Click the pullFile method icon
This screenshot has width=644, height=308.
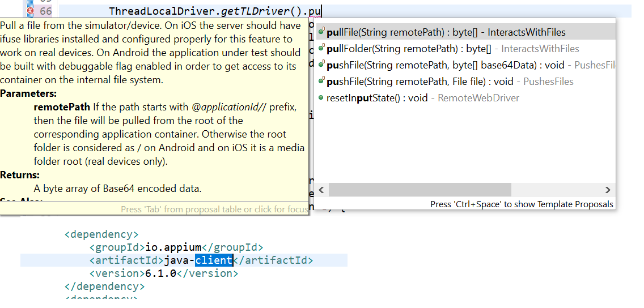(321, 32)
